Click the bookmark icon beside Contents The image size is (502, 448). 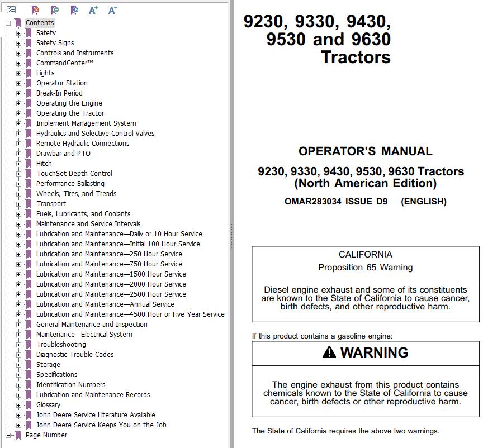pos(18,23)
